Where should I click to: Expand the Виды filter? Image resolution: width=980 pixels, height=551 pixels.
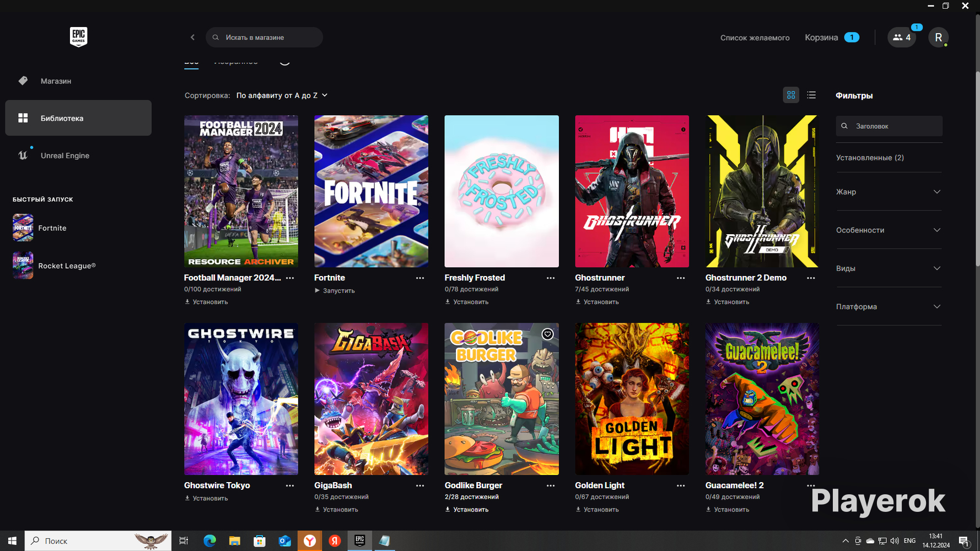(x=889, y=268)
